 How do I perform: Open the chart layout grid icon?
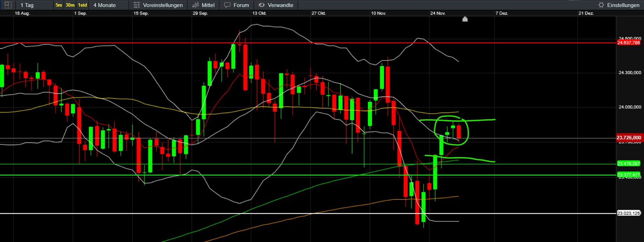(8, 5)
